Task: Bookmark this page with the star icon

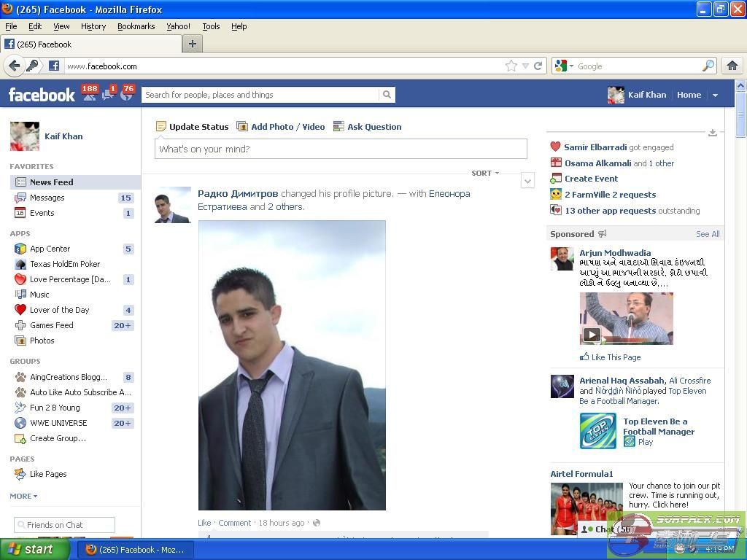Action: pos(511,66)
